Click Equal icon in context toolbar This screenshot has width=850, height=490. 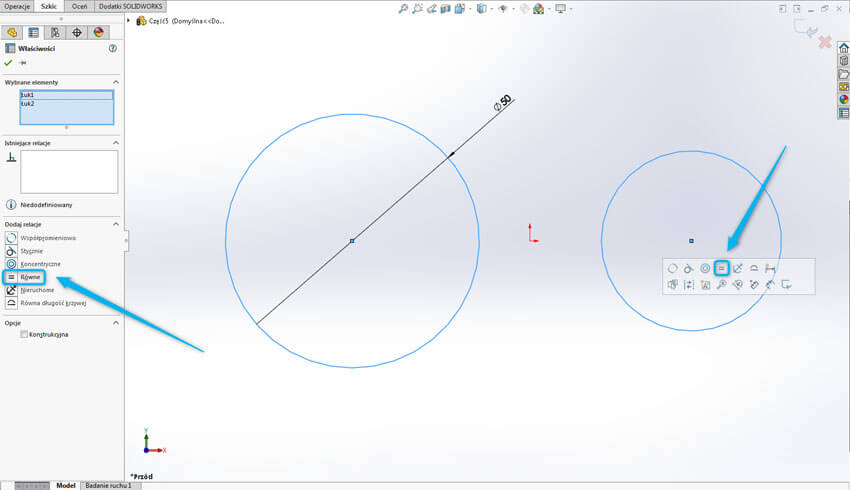[722, 268]
